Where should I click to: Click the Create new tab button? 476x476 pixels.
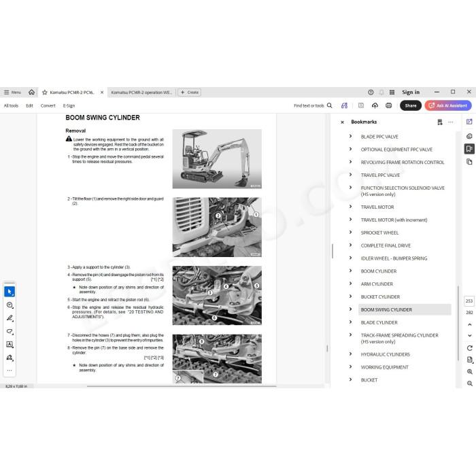(190, 92)
